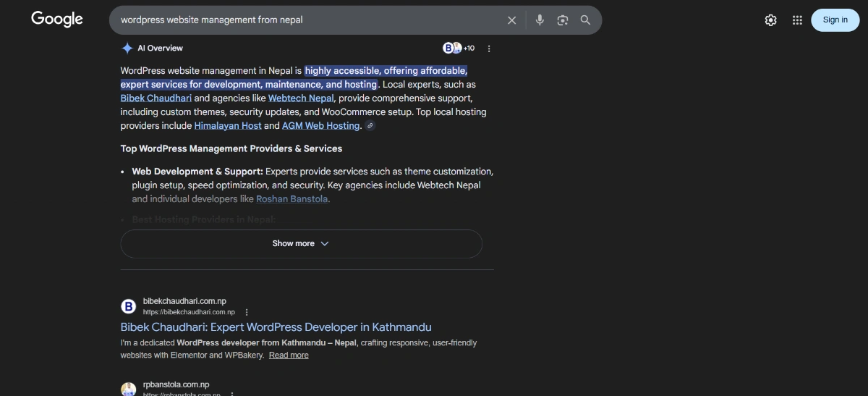Submit search with magnifier icon

(586, 20)
